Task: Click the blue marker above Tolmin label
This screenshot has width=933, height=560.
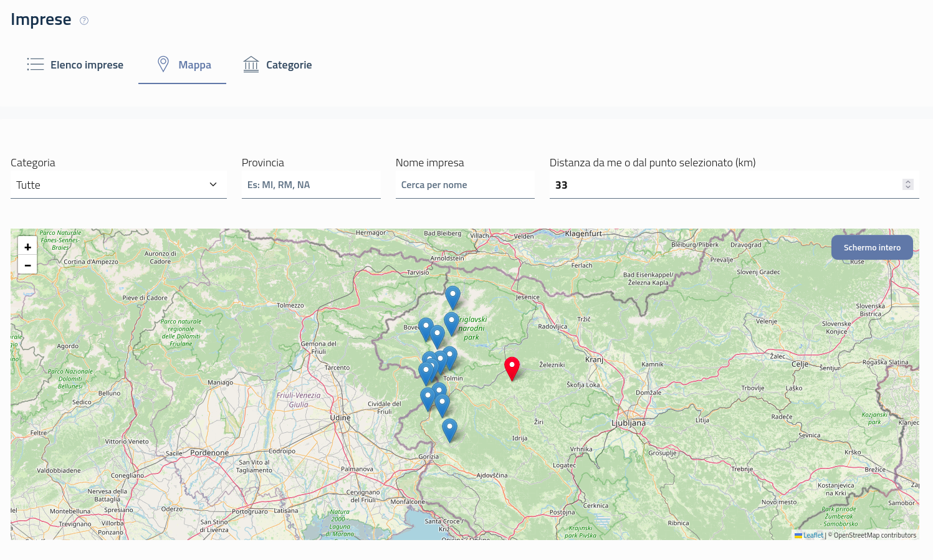Action: coord(450,357)
